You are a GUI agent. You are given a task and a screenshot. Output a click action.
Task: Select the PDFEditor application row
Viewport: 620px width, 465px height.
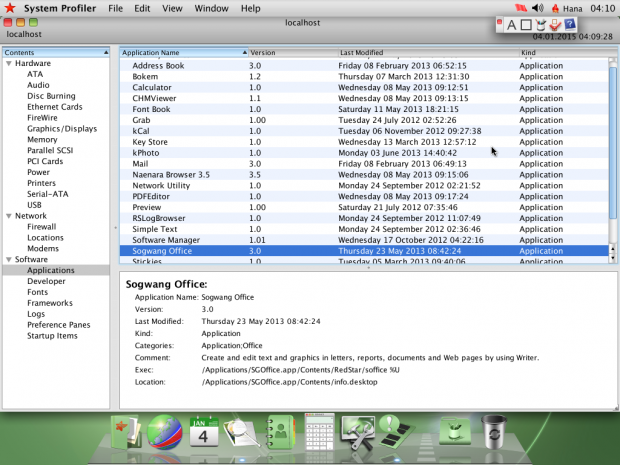pos(364,197)
